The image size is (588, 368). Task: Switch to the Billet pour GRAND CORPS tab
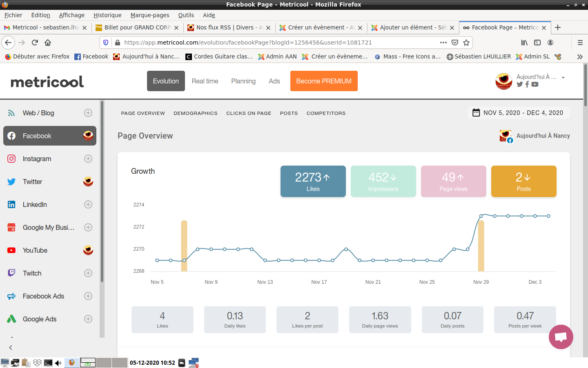pos(137,27)
